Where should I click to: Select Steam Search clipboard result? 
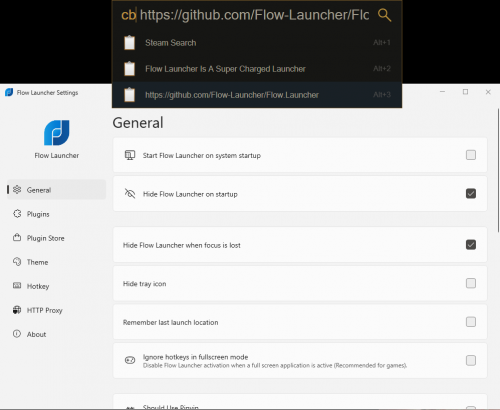pyautogui.click(x=257, y=43)
